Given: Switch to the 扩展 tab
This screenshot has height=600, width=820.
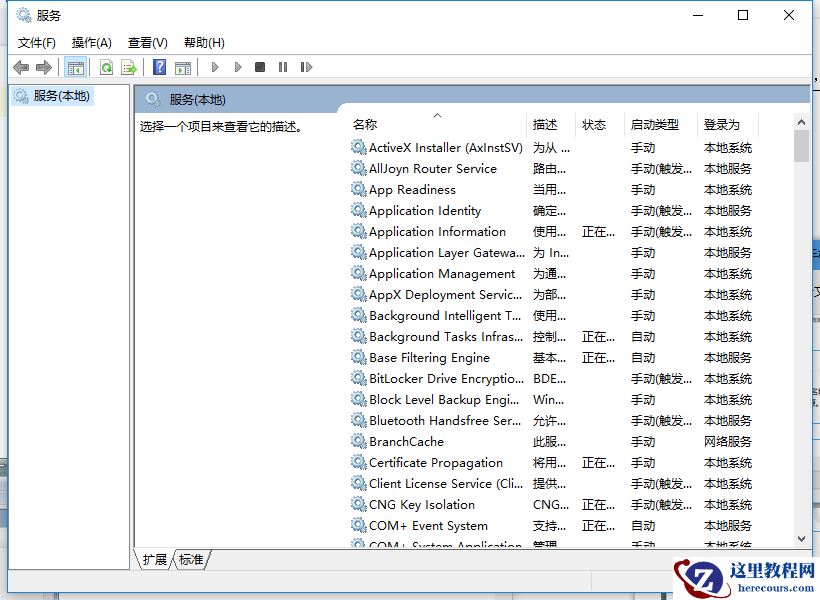Looking at the screenshot, I should [x=154, y=560].
